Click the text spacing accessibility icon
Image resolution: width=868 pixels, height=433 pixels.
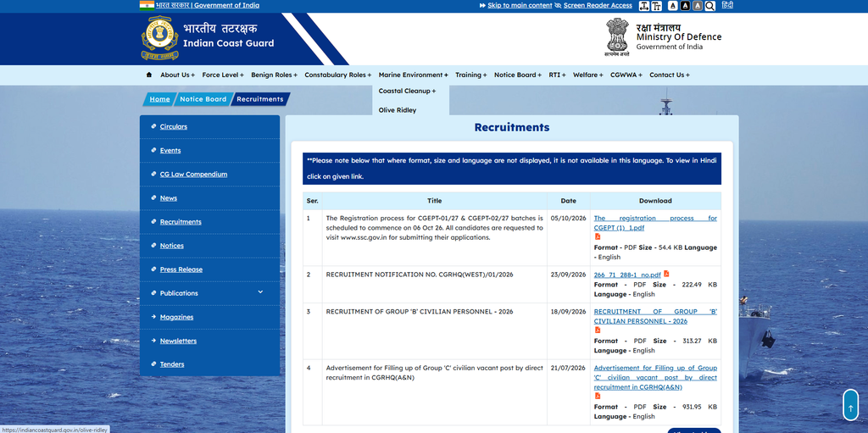[644, 6]
